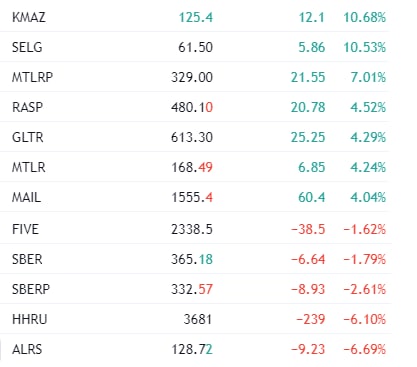
Task: Click the 10.53% change for SELG
Action: (x=365, y=47)
